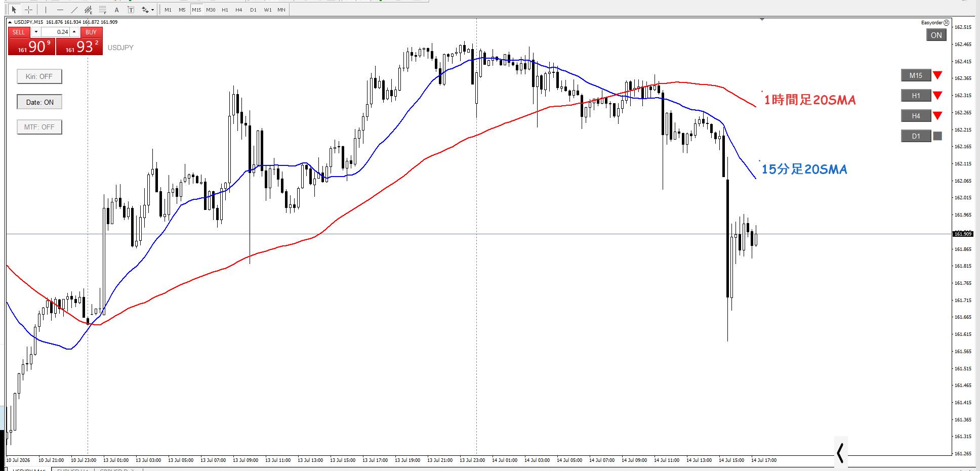Pick the text 'A' tool
This screenshot has width=980, height=471.
click(x=117, y=10)
